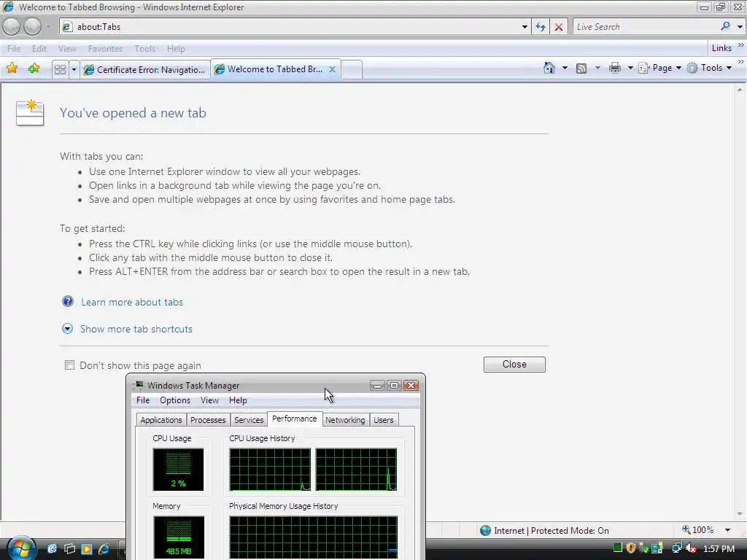Viewport: 747px width, 560px height.
Task: Expand the Home button dropdown arrow
Action: click(565, 68)
